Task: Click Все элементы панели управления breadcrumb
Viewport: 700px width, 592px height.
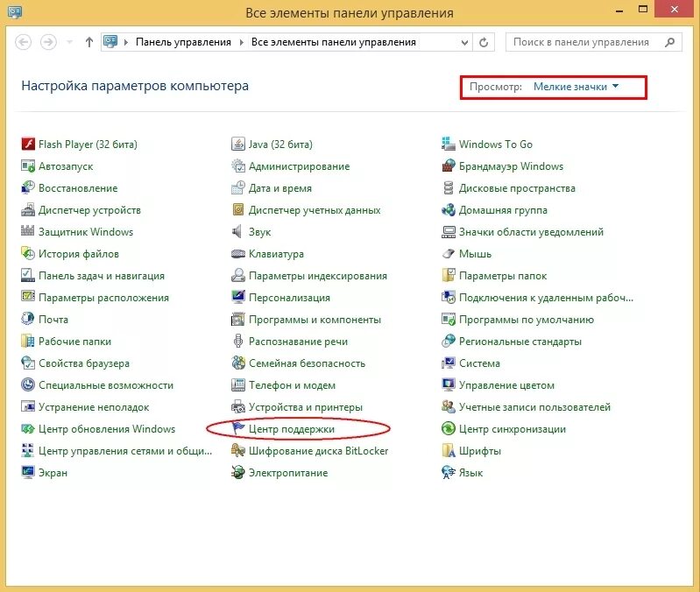Action: click(334, 42)
